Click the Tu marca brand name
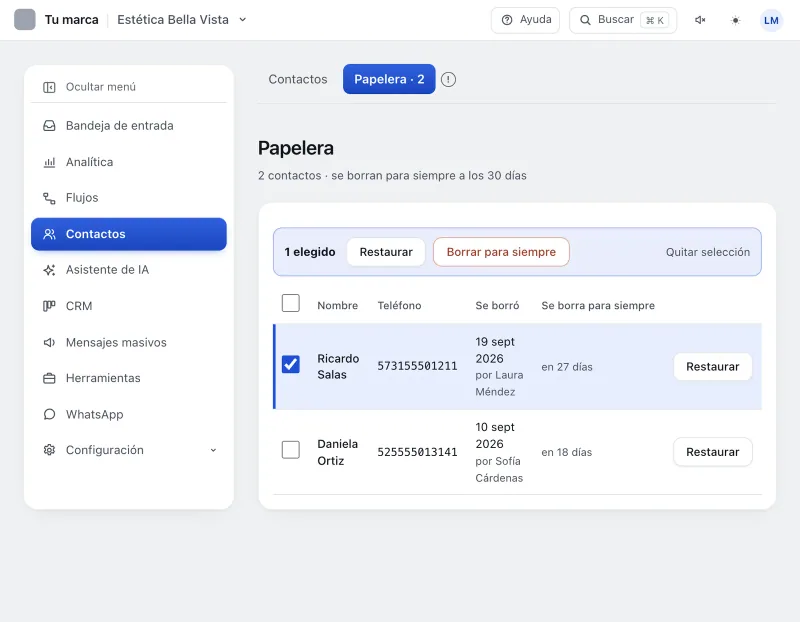The width and height of the screenshot is (800, 622). click(x=71, y=20)
